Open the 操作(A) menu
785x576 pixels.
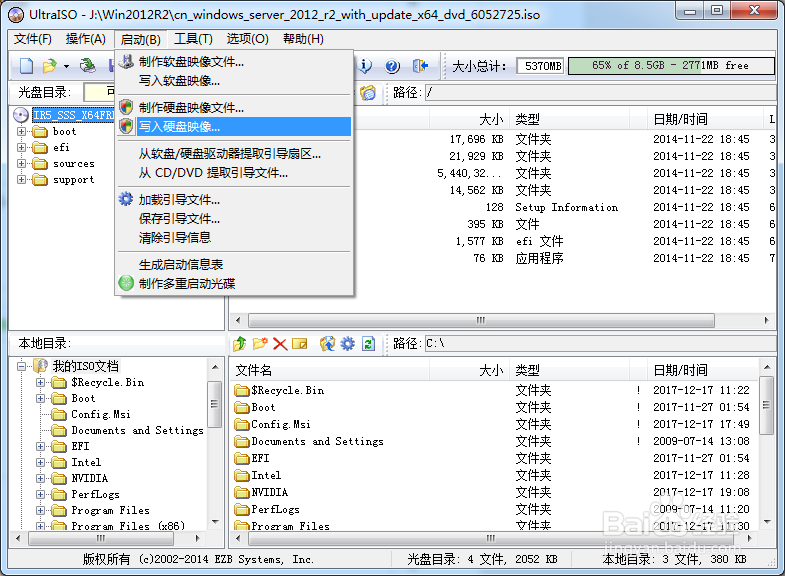coord(86,39)
